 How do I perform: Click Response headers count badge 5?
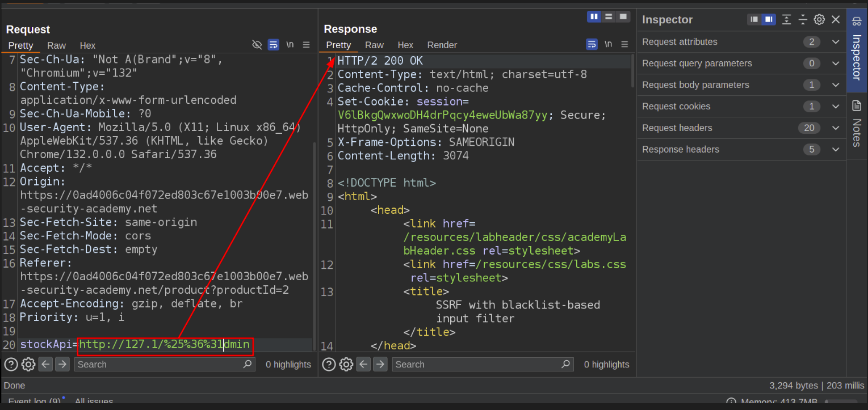click(x=812, y=150)
